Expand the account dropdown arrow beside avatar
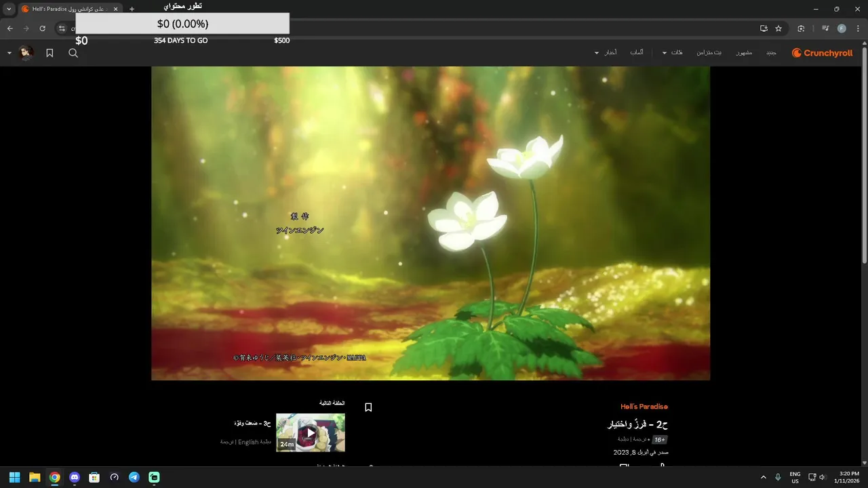This screenshot has height=488, width=868. click(x=9, y=53)
